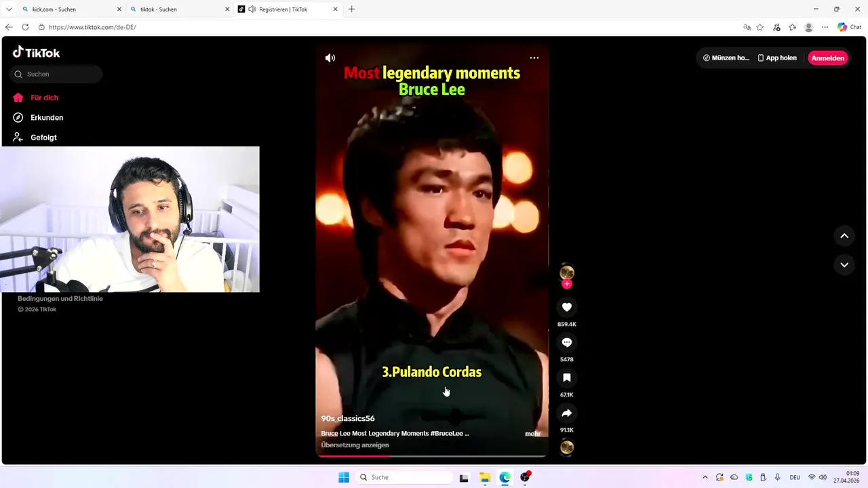The image size is (868, 488).
Task: Open Wi-Fi network settings in tray
Action: pos(812,477)
